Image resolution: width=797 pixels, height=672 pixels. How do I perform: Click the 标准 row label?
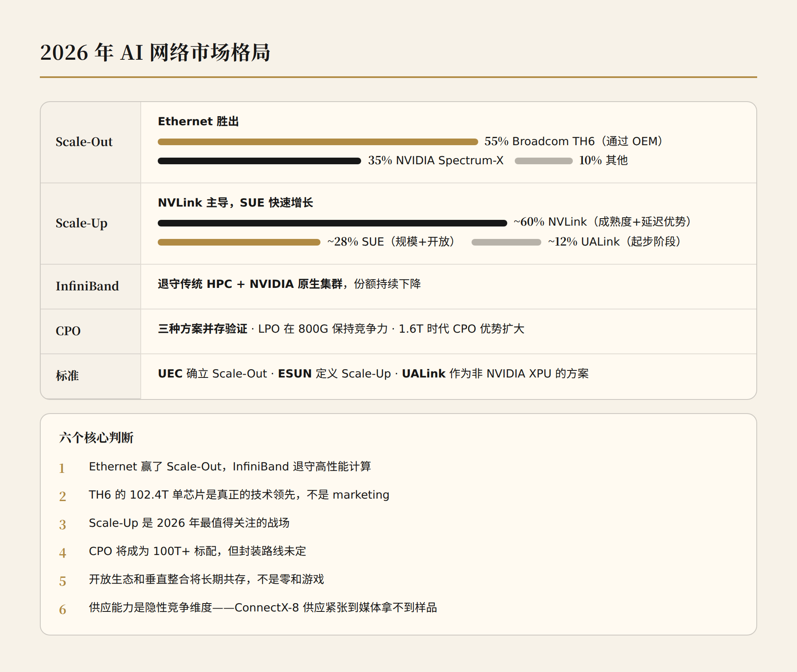point(67,376)
